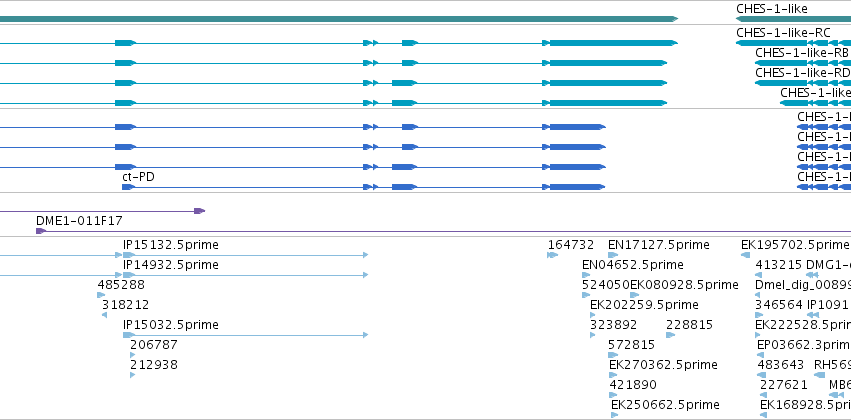Click the 485288 feature label
Viewport: 851px width, 420px height.
[121, 284]
